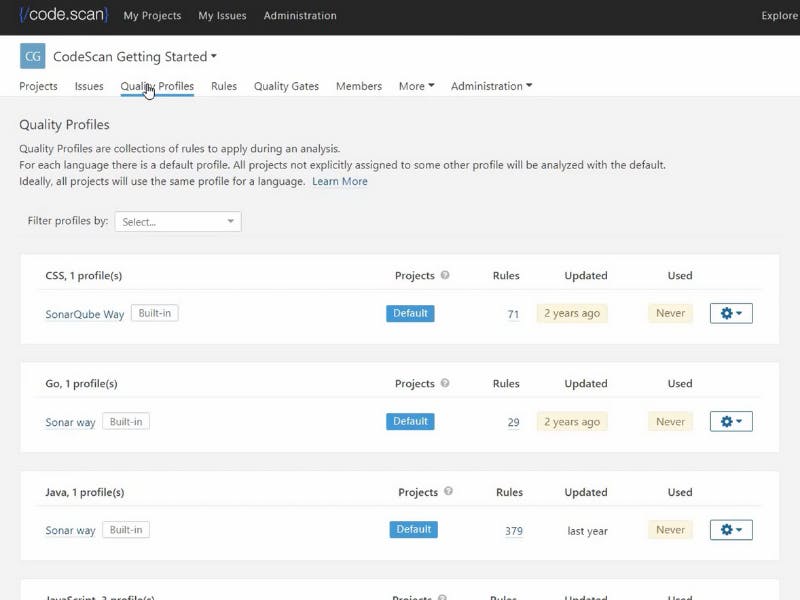This screenshot has height=600, width=800.
Task: Select the Members tab
Action: [359, 86]
